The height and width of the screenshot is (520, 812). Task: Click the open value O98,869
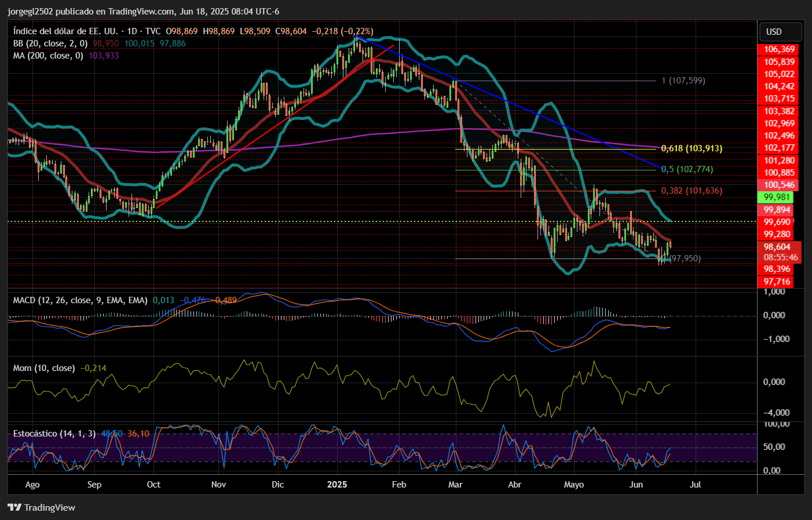[182, 31]
